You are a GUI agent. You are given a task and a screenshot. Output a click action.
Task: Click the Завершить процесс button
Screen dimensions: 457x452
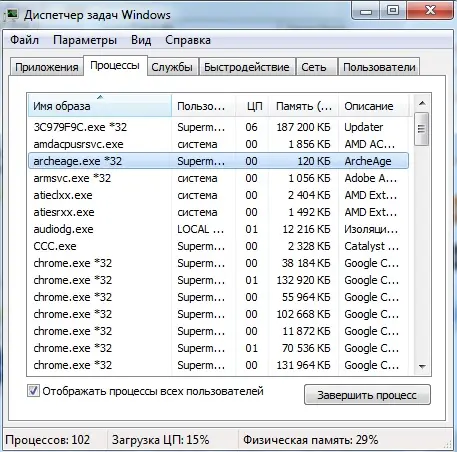367,395
